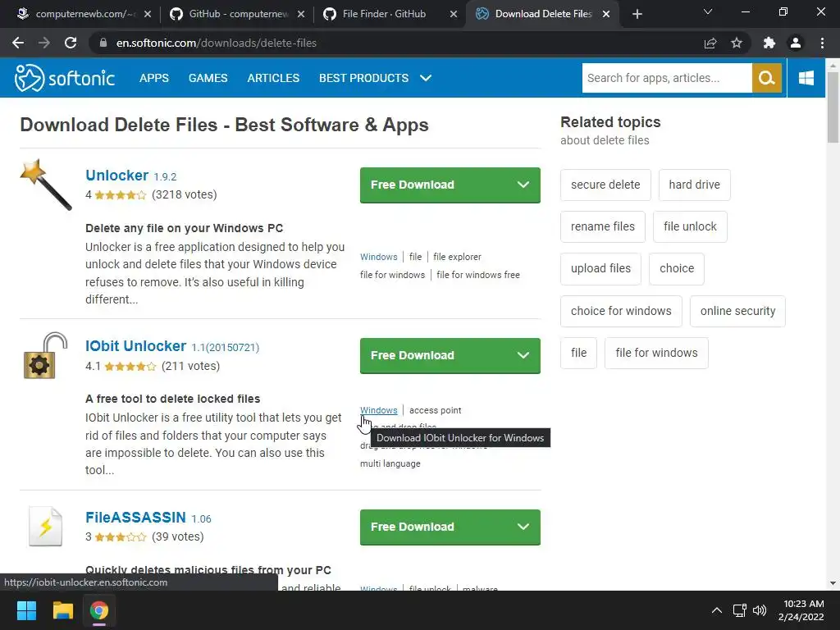Click the FileASSASSIN lightning file icon

point(46,526)
